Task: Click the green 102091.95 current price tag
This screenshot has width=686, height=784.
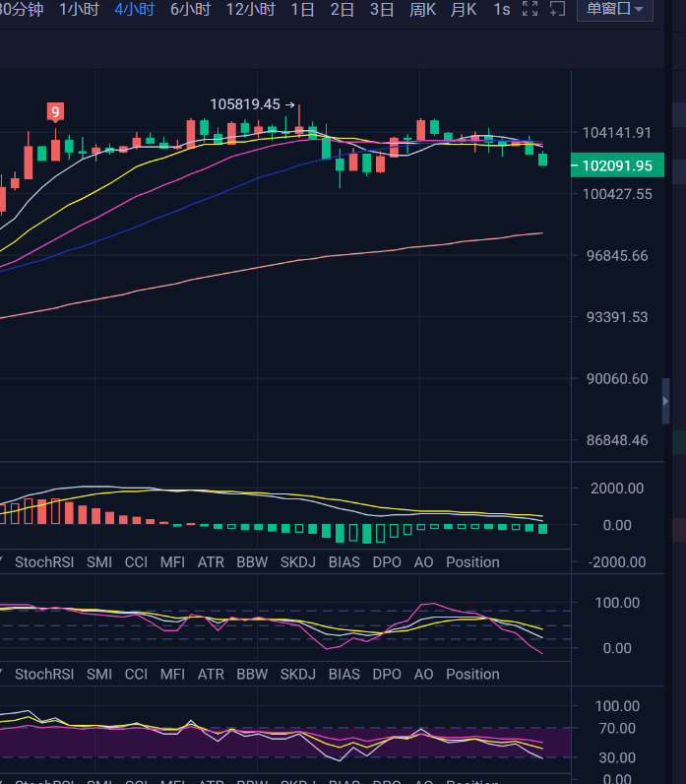Action: [x=617, y=165]
